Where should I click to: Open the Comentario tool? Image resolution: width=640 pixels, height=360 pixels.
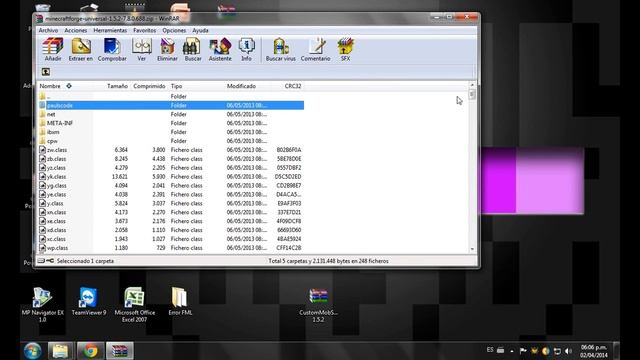[316, 49]
